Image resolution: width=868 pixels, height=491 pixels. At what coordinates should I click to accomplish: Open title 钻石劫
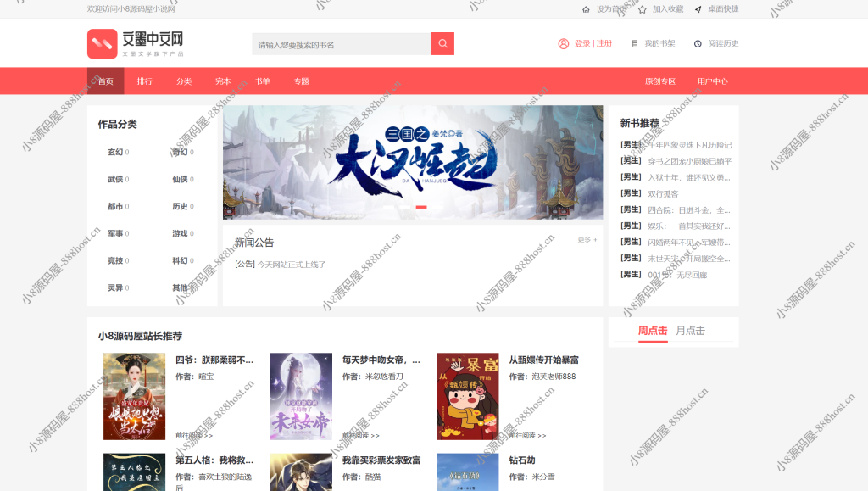[x=522, y=460]
